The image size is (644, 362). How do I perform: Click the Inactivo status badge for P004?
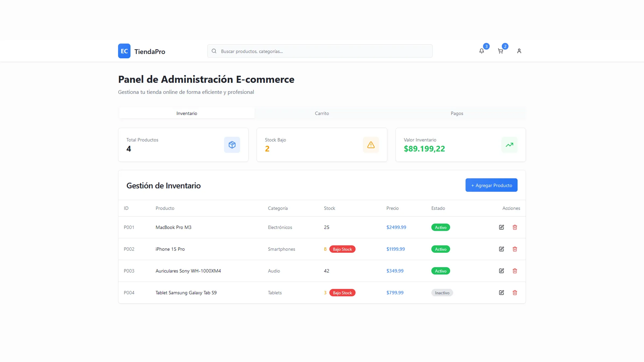(442, 293)
